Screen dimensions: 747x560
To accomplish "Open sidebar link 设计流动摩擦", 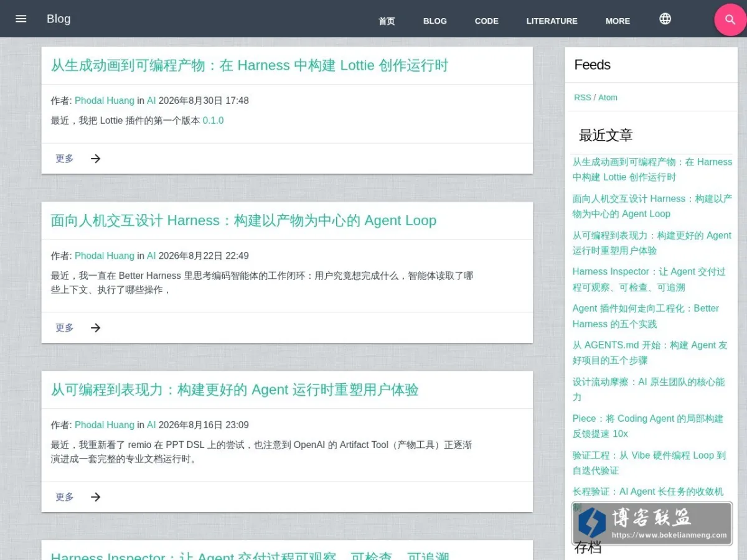I will point(649,390).
